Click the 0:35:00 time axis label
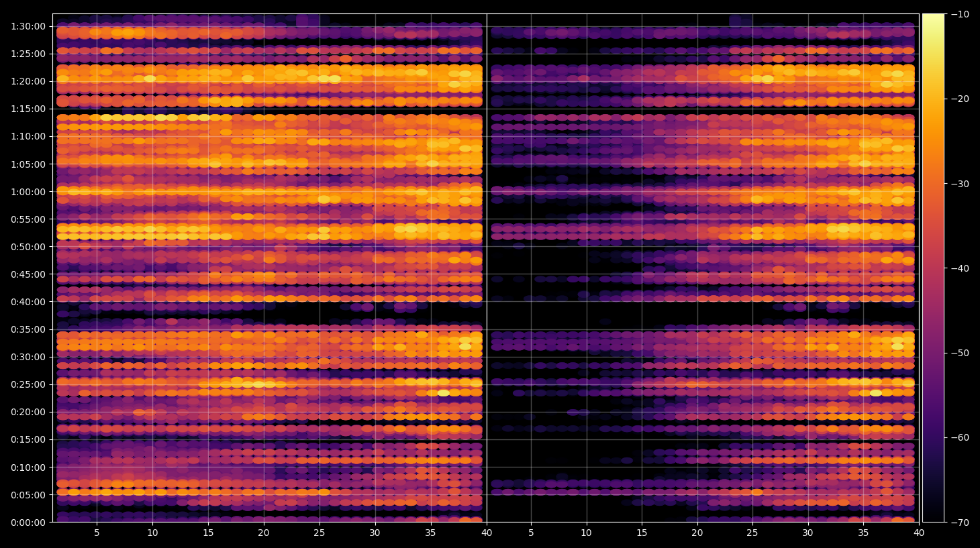The height and width of the screenshot is (548, 980). tap(28, 329)
